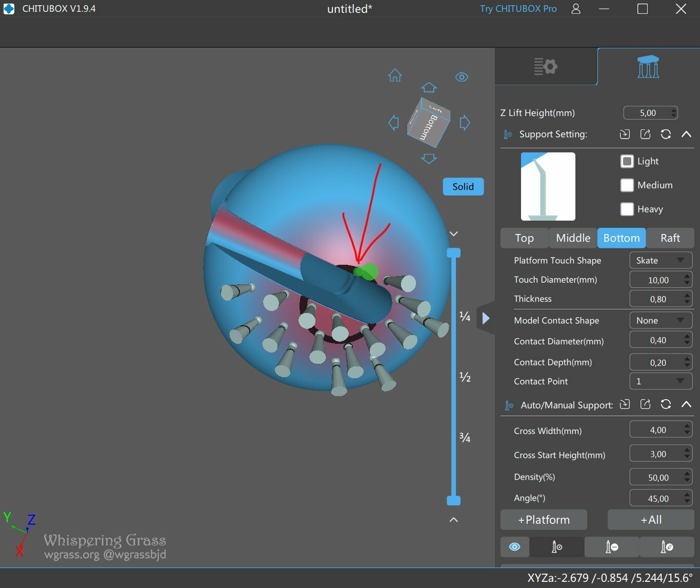The height and width of the screenshot is (588, 700).
Task: Rotate view with the right arrow
Action: pyautogui.click(x=465, y=123)
